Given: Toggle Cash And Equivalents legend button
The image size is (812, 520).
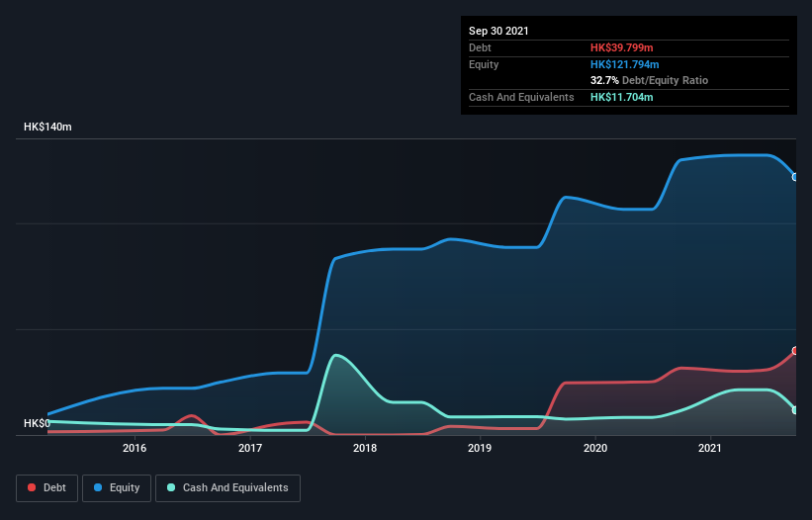Looking at the screenshot, I should (227, 488).
